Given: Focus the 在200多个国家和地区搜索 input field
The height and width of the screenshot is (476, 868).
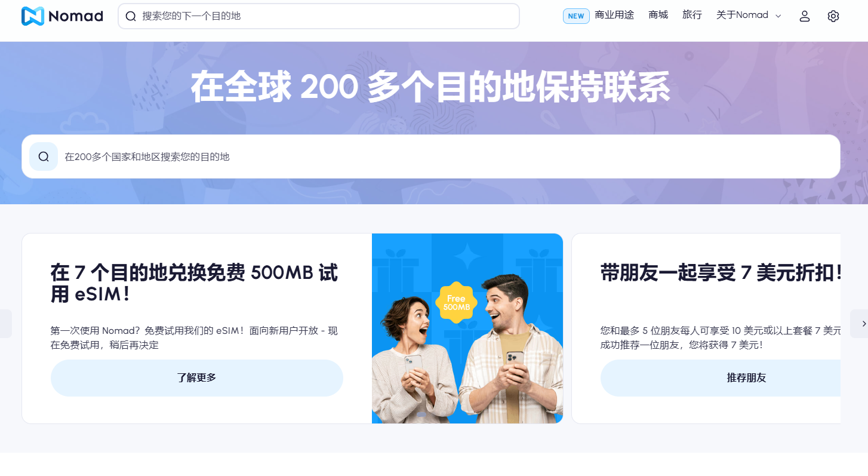Looking at the screenshot, I should 431,156.
